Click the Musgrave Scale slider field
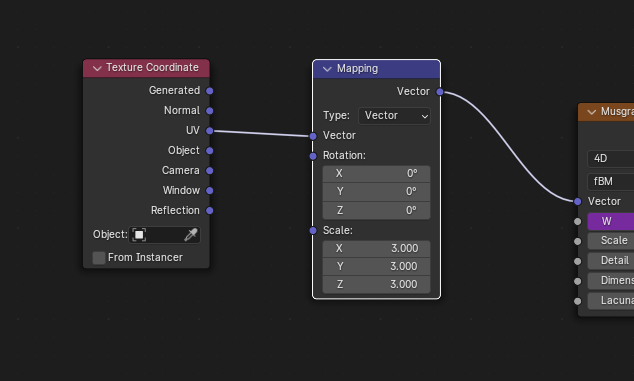The height and width of the screenshot is (381, 634). click(611, 241)
